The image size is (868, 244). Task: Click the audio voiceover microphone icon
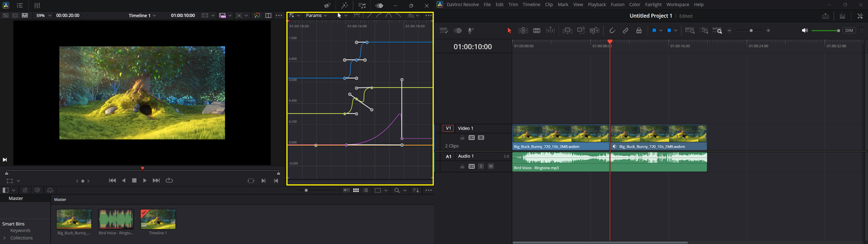click(x=471, y=30)
